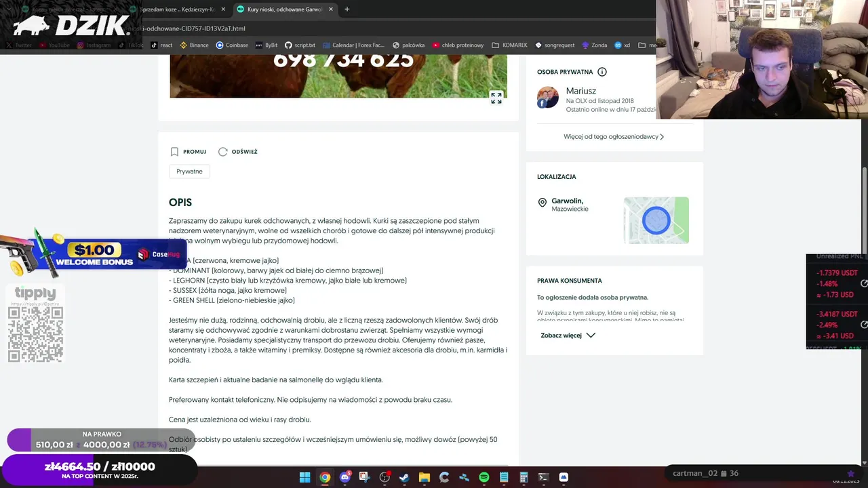Screen dimensions: 868x488
Task: Click the tipply QR code
Action: 35,334
